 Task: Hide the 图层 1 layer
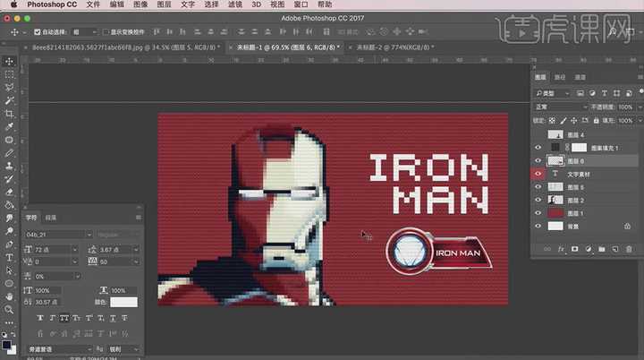click(538, 213)
